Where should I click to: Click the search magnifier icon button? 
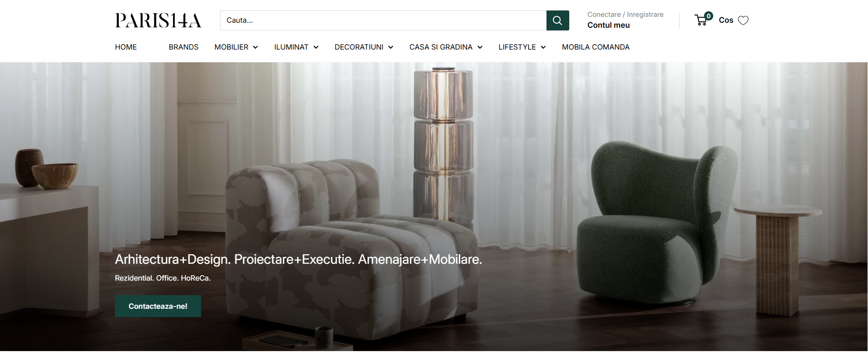(557, 20)
